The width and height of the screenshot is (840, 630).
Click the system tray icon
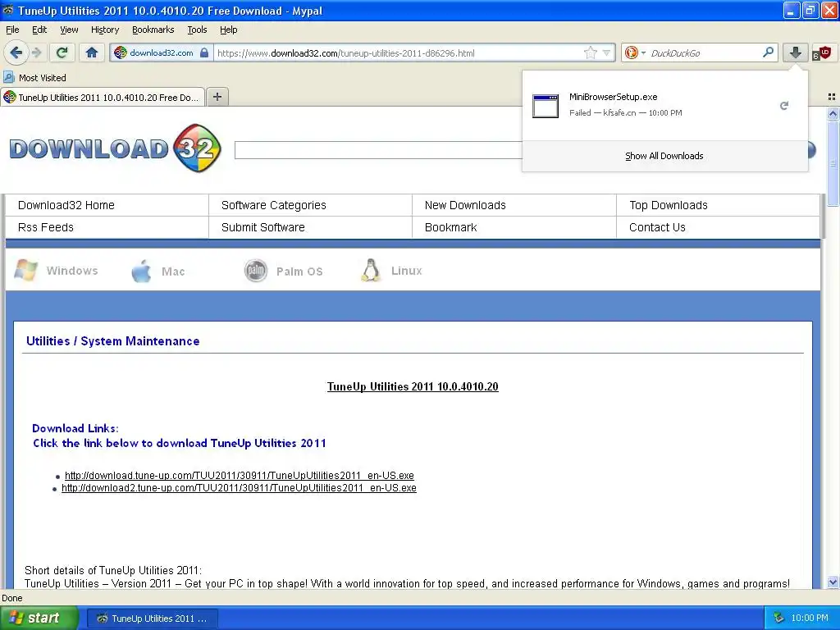(x=778, y=619)
